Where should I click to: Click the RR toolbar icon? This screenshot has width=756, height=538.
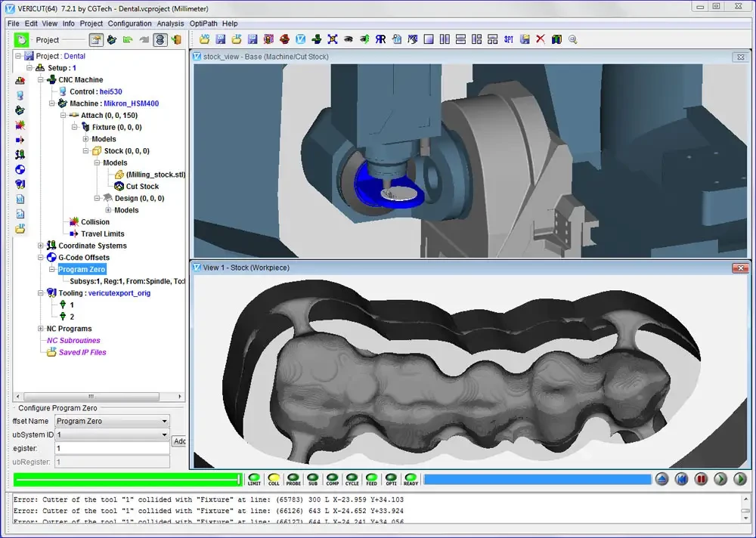pyautogui.click(x=380, y=39)
